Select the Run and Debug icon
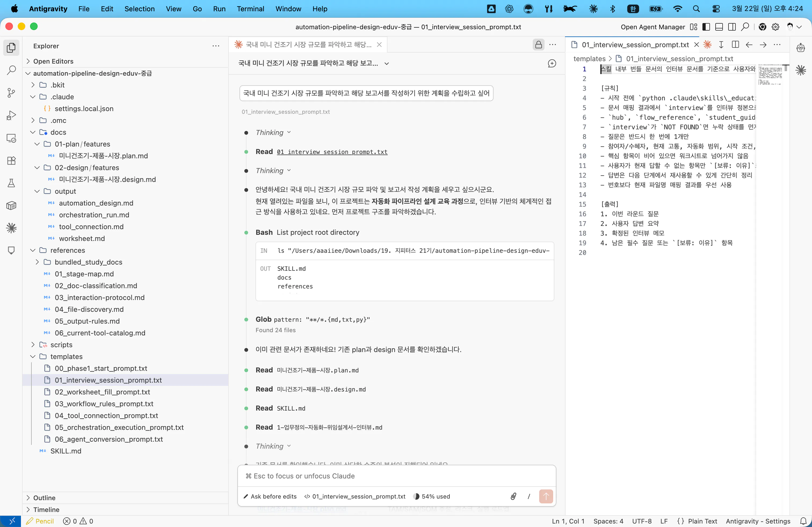The image size is (812, 527). point(11,115)
